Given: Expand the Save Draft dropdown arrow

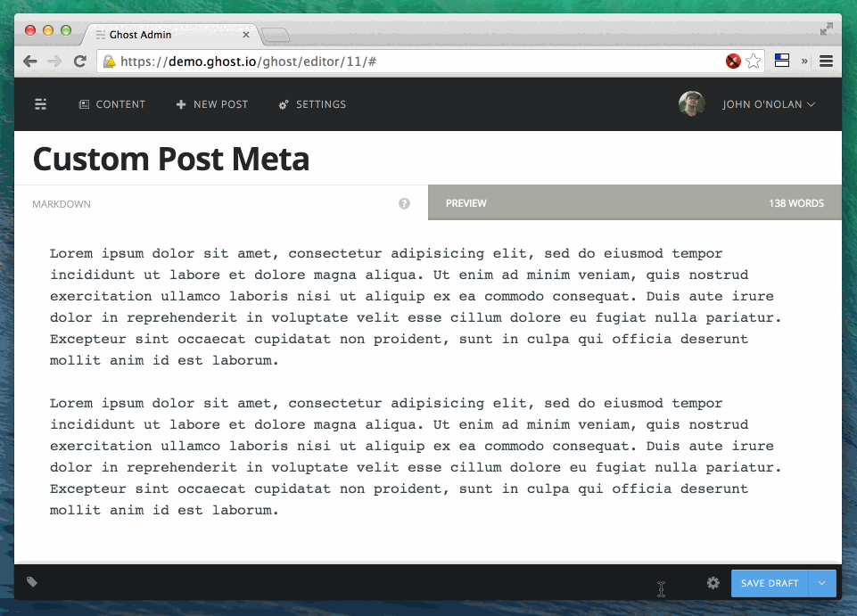Looking at the screenshot, I should (x=821, y=583).
